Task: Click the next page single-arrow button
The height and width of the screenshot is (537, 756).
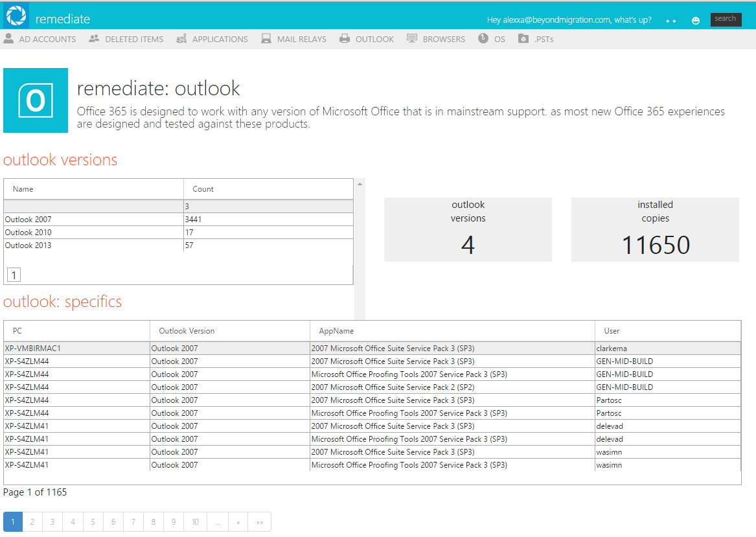Action: 238,522
